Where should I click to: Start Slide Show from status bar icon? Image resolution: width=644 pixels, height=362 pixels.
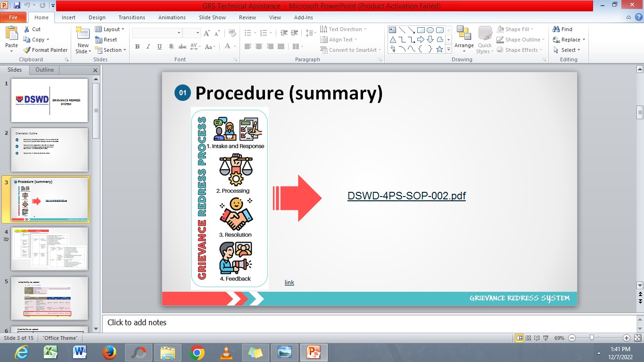[546, 338]
